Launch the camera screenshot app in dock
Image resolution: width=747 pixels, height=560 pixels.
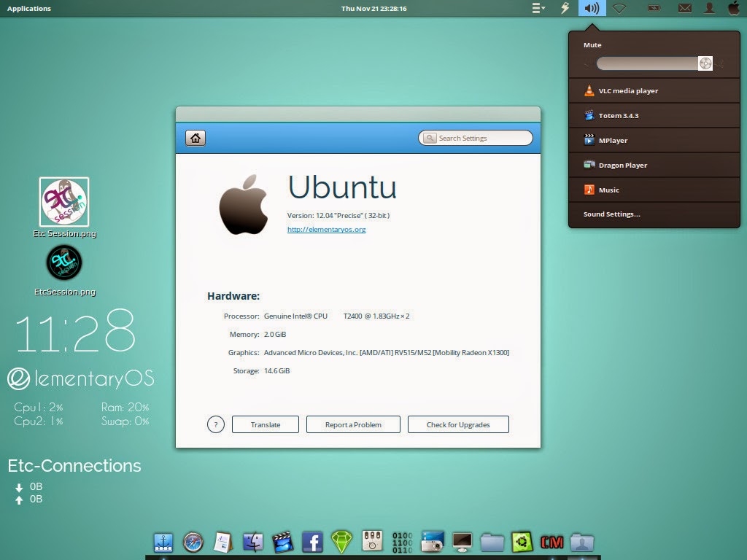tap(432, 542)
